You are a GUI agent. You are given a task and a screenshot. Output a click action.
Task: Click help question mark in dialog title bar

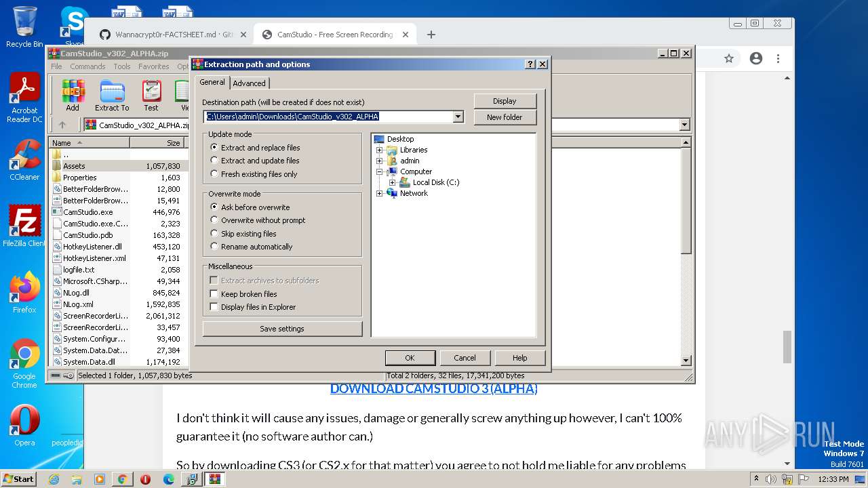(530, 64)
